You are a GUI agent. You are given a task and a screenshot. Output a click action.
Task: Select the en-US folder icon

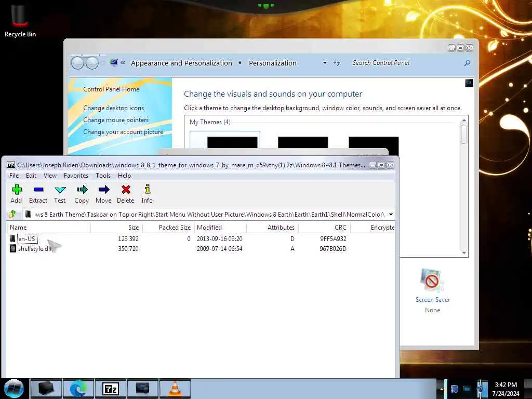pyautogui.click(x=12, y=238)
